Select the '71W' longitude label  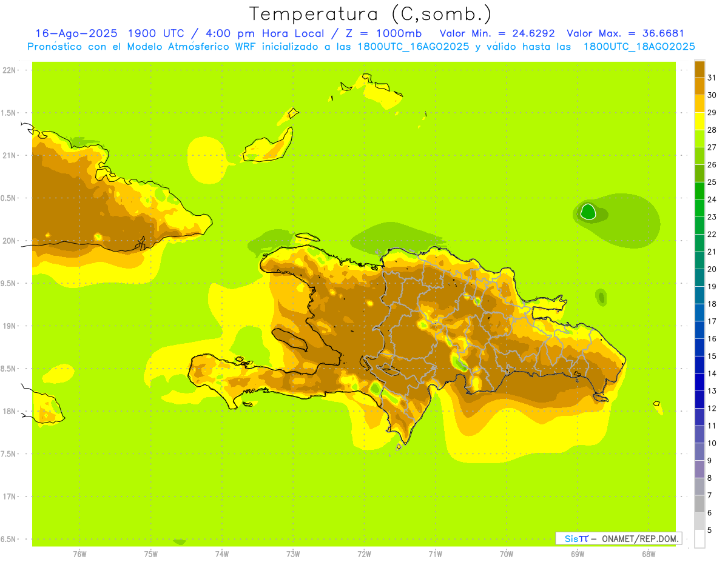point(435,554)
